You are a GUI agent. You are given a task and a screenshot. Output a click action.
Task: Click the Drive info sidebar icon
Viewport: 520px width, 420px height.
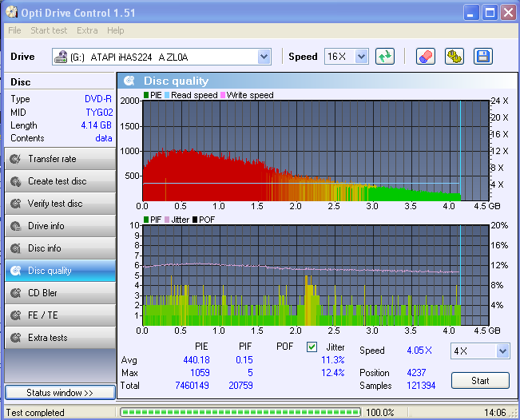(15, 226)
